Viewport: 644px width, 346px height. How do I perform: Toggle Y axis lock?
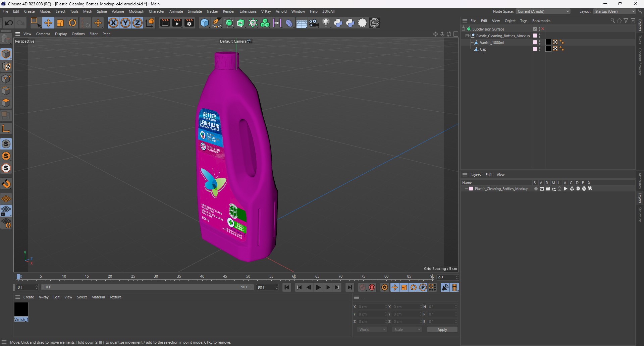click(x=125, y=23)
